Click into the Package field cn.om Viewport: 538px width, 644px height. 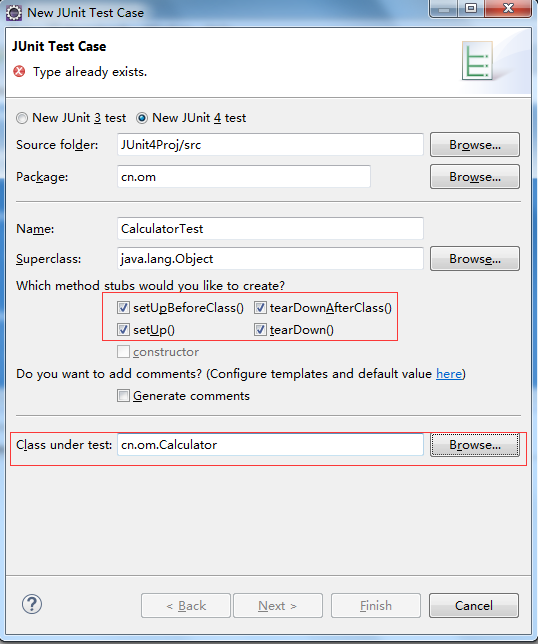pyautogui.click(x=244, y=177)
